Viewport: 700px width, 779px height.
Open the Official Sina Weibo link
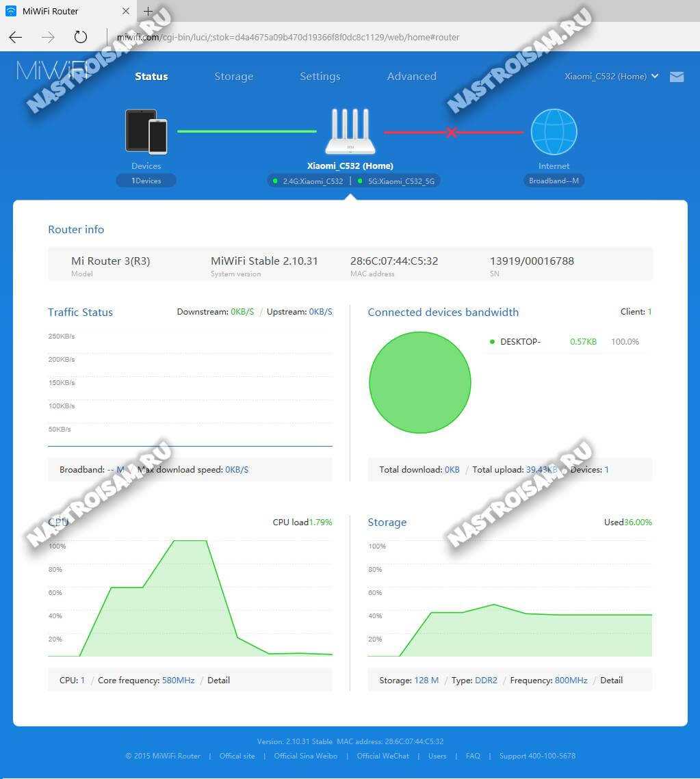[306, 756]
